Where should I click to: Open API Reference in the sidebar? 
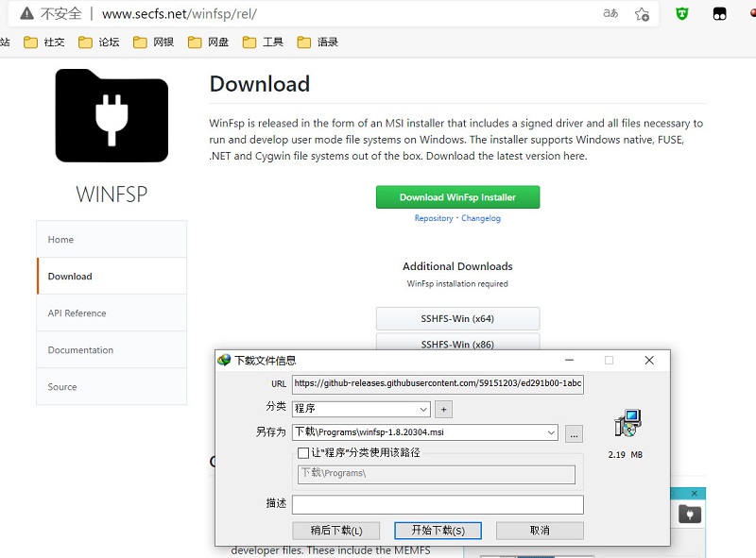point(112,313)
